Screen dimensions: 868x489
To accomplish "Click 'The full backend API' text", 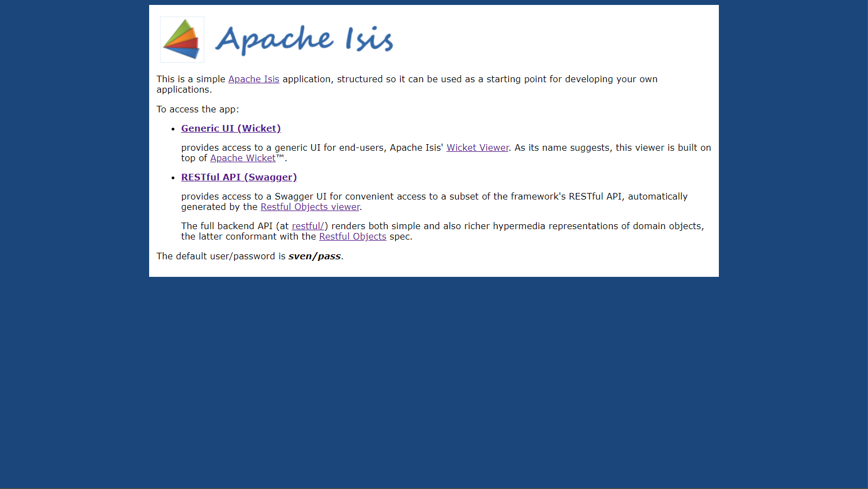I will [x=226, y=226].
